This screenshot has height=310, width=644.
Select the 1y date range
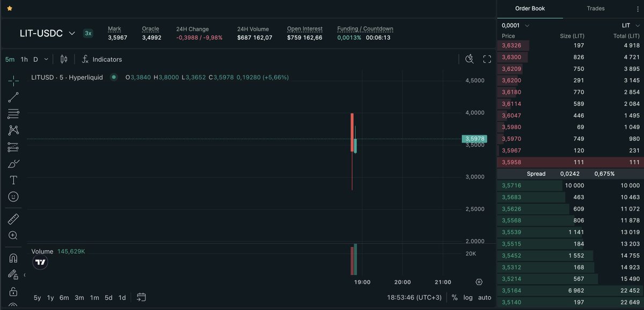pos(50,297)
